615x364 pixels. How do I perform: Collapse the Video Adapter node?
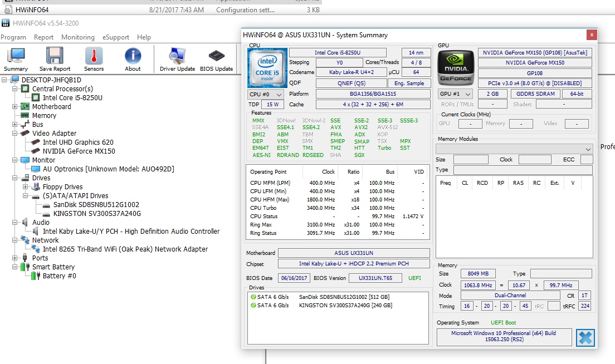coord(15,133)
